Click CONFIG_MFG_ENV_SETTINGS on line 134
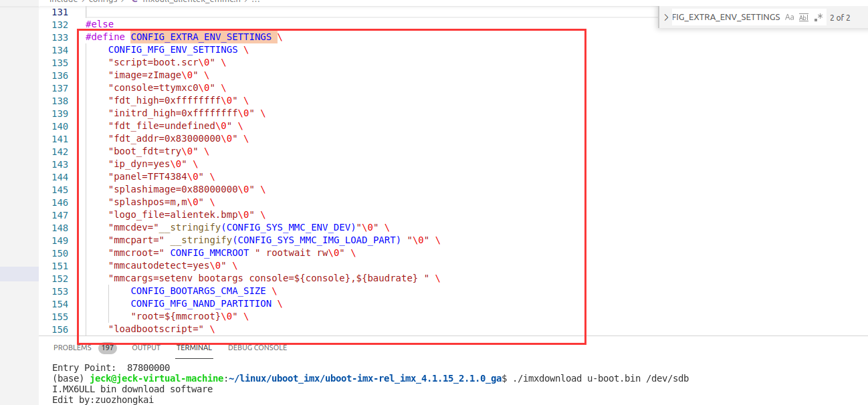Screen dimensions: 868x405 (x=173, y=50)
